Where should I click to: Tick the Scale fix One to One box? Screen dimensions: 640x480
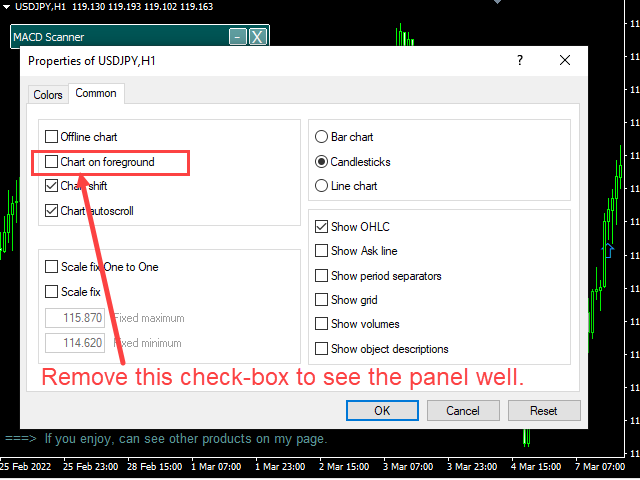(x=51, y=267)
